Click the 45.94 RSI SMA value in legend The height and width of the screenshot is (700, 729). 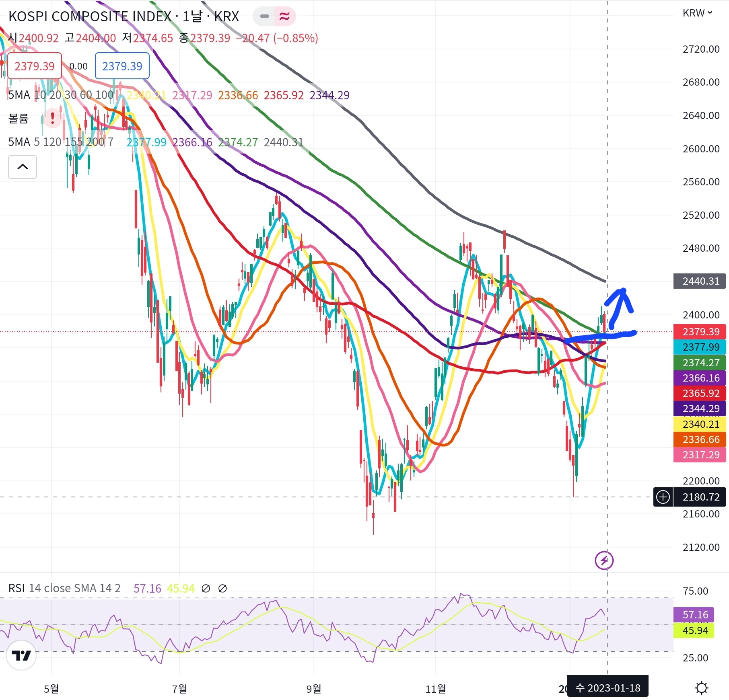pyautogui.click(x=181, y=589)
